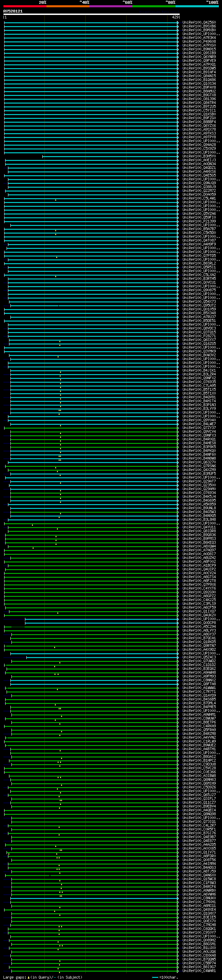This screenshot has width=222, height=980.
Task: Select the UniRef100_B8AMU2 label
Action: tap(199, 92)
